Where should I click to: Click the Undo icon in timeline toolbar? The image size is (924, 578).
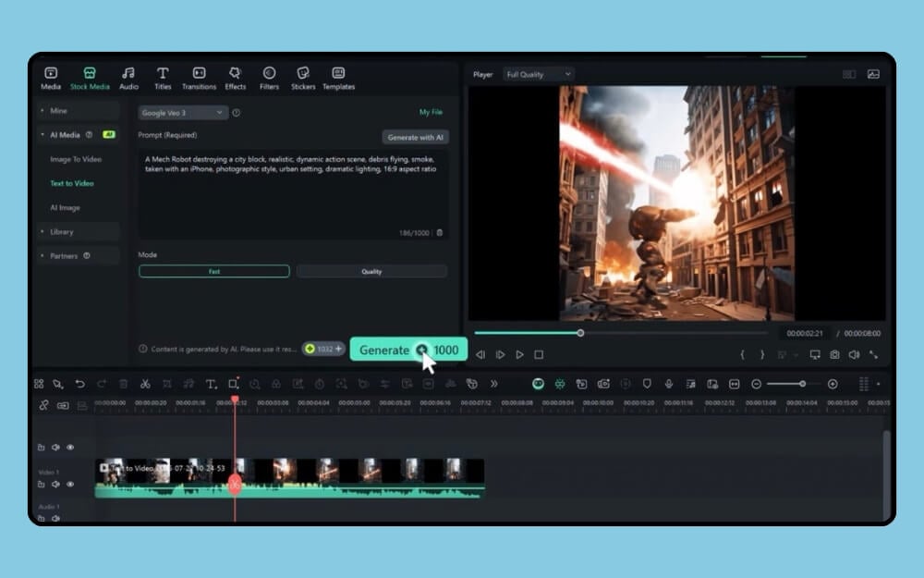click(x=79, y=383)
